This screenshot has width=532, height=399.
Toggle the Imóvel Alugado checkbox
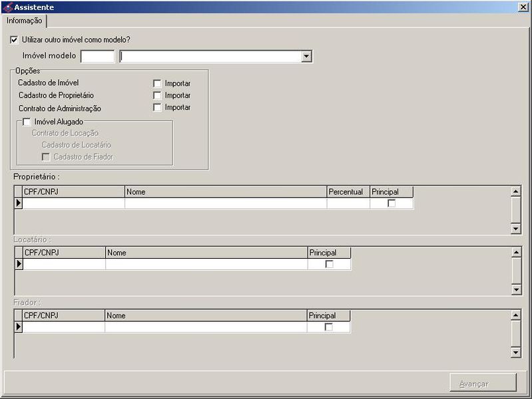pos(27,122)
